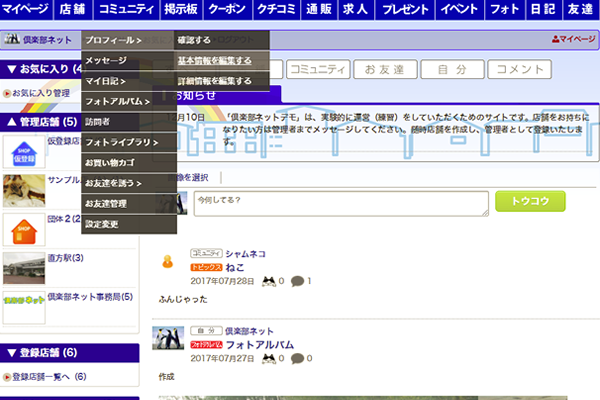Click the orange SHOP house icon

pyautogui.click(x=24, y=230)
